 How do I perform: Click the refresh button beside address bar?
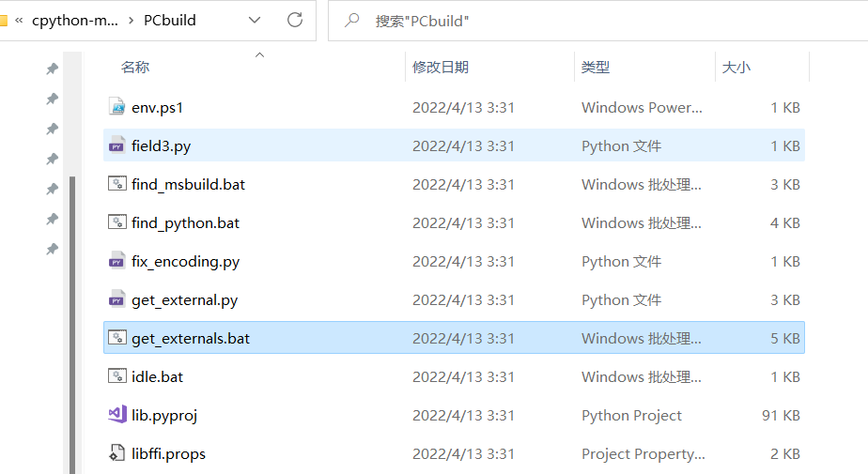click(295, 20)
